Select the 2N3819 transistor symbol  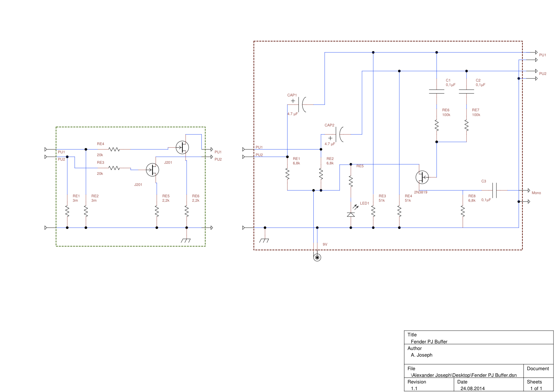pyautogui.click(x=422, y=177)
